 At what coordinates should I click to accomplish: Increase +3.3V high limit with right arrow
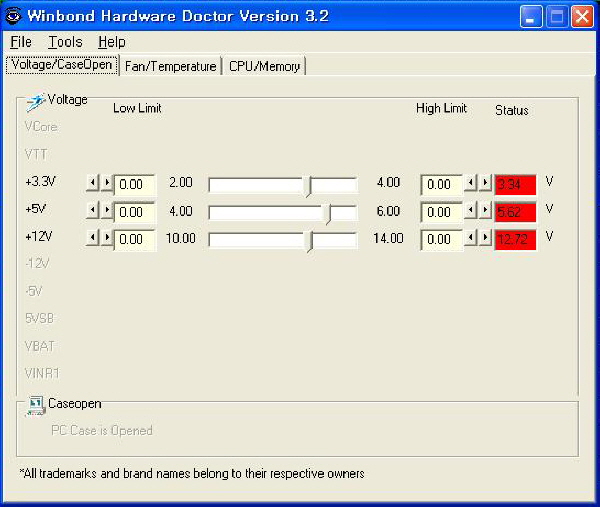click(x=485, y=183)
